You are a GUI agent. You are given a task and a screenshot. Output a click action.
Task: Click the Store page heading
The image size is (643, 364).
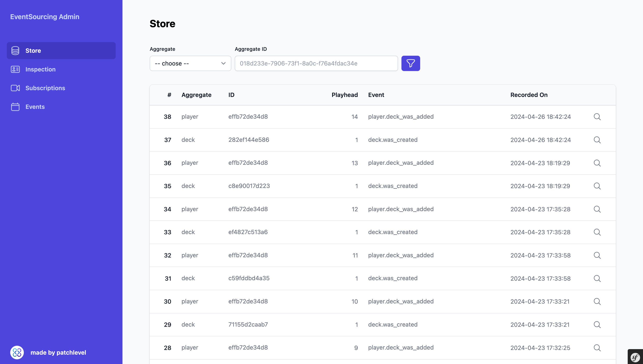[162, 24]
